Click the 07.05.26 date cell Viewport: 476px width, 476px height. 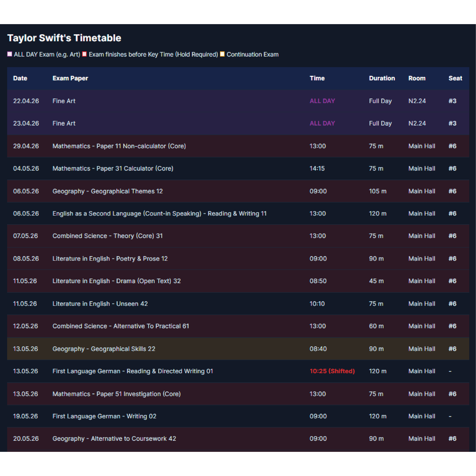[25, 236]
